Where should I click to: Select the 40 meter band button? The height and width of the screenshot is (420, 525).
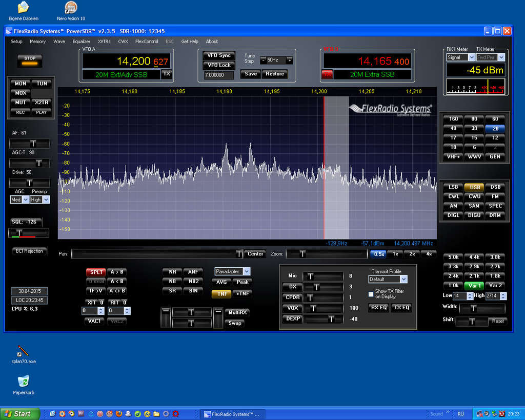(453, 128)
